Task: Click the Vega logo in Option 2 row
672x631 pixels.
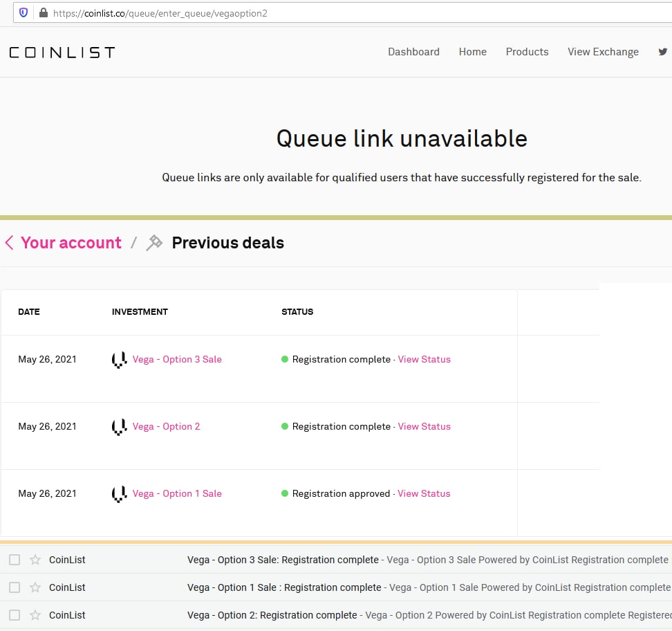Action: pyautogui.click(x=119, y=427)
